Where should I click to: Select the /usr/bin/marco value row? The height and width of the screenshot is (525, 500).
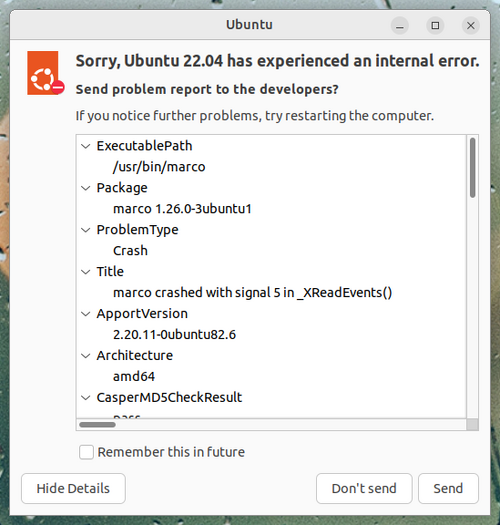pyautogui.click(x=271, y=167)
